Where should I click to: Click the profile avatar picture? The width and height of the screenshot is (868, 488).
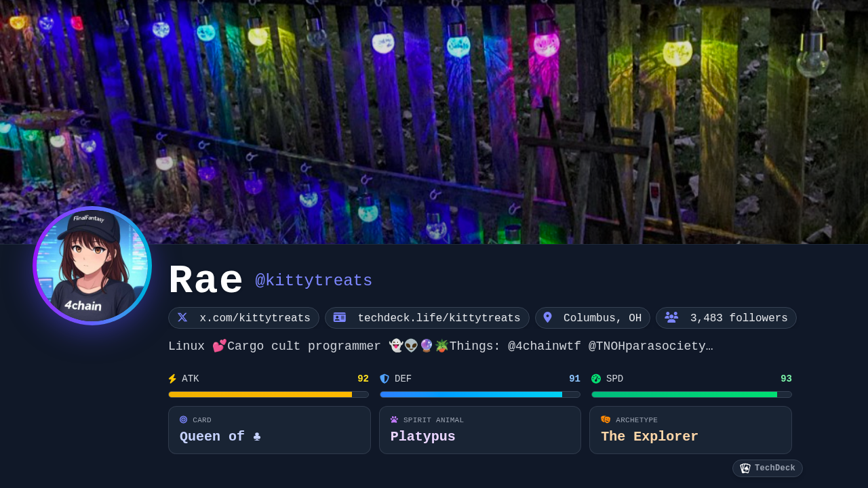point(92,266)
